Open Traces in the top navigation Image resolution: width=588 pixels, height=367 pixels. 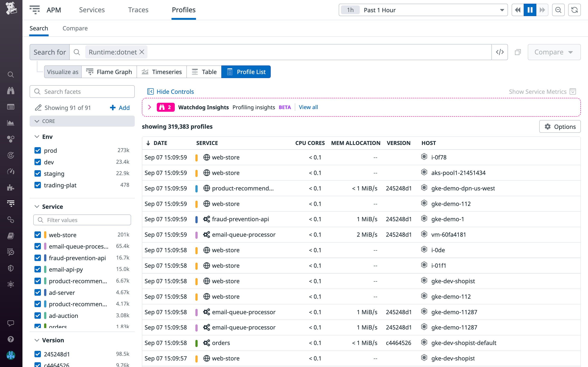coord(138,10)
